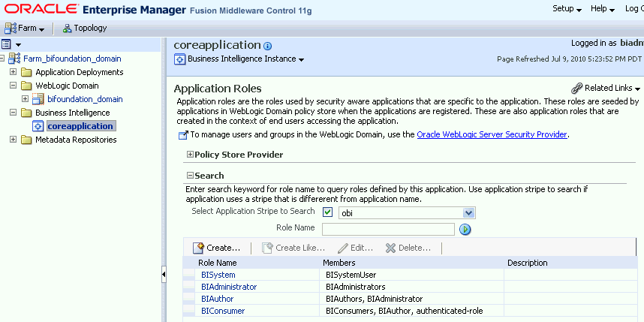
Task: Click the Delete... button
Action: [408, 248]
